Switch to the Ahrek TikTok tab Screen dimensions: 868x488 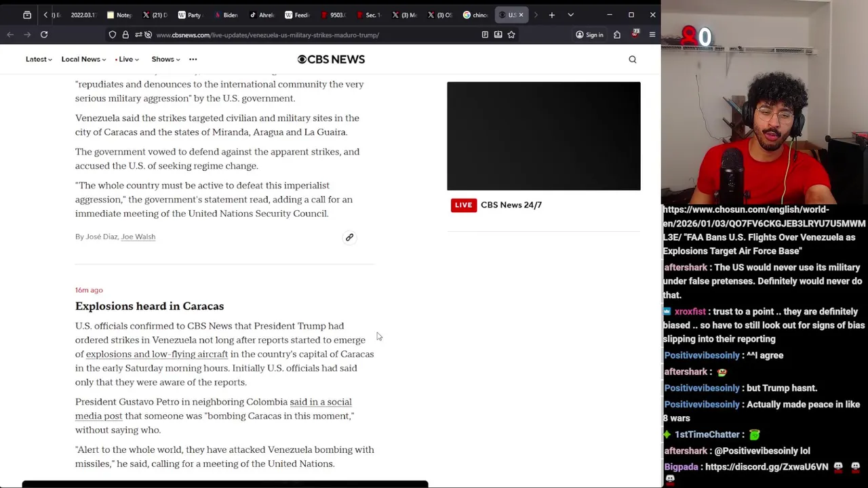tap(261, 15)
